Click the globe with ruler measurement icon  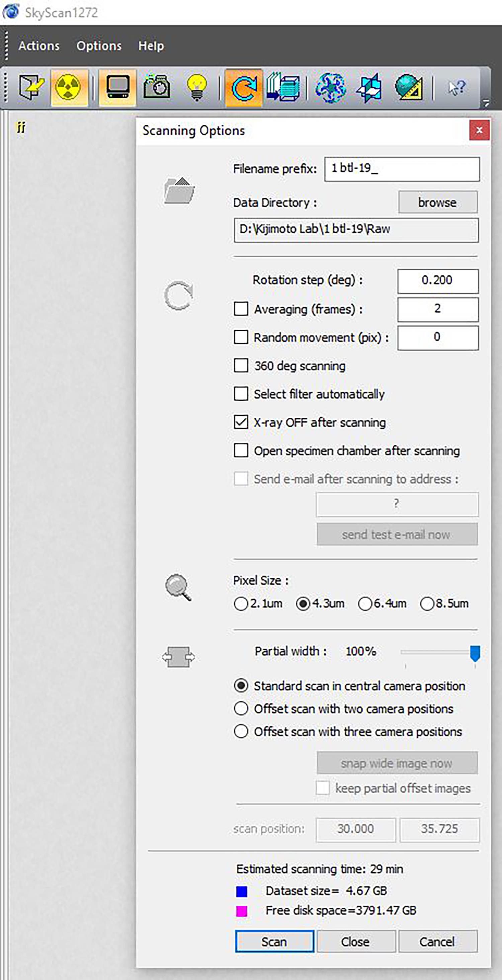pos(409,87)
